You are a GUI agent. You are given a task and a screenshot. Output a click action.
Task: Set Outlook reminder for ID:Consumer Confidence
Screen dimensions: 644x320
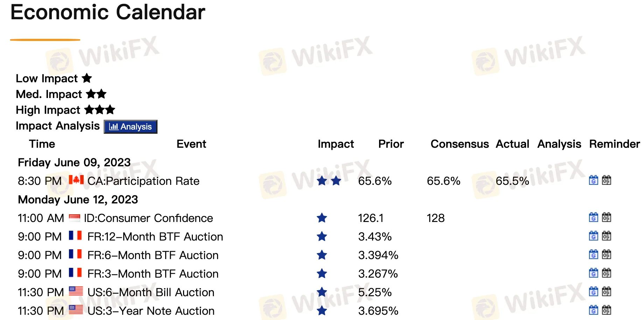click(607, 217)
